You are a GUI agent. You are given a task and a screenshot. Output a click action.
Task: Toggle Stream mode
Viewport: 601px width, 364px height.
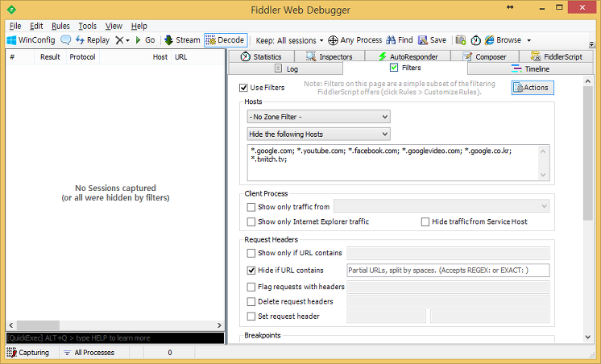182,39
